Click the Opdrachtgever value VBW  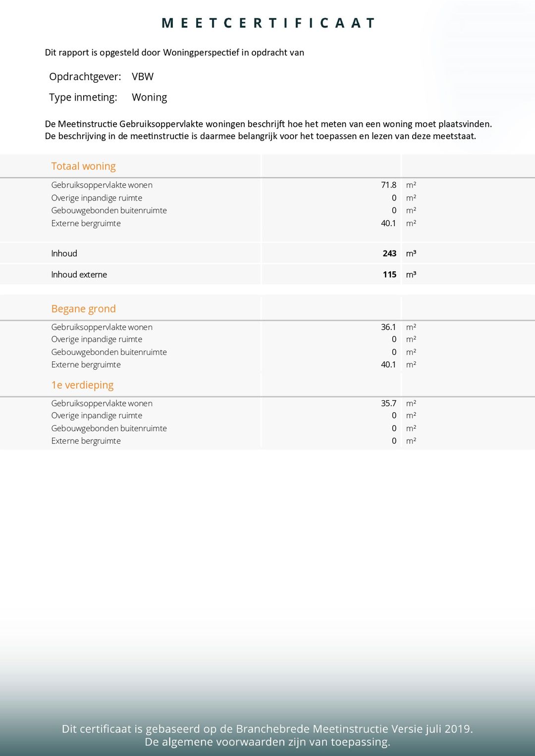[x=143, y=77]
